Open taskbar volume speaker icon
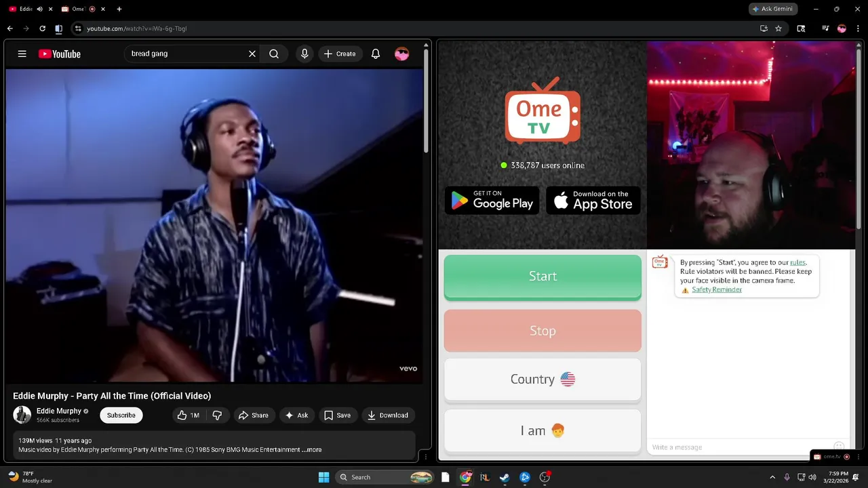Screen dimensions: 868x488 click(812, 477)
